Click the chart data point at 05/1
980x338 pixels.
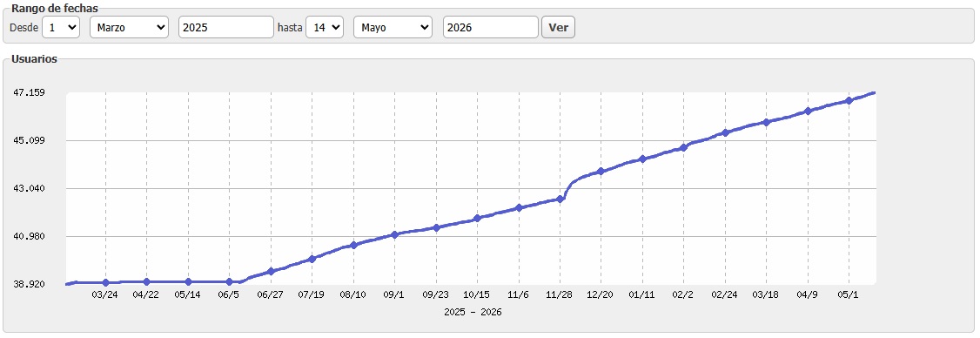pyautogui.click(x=849, y=101)
